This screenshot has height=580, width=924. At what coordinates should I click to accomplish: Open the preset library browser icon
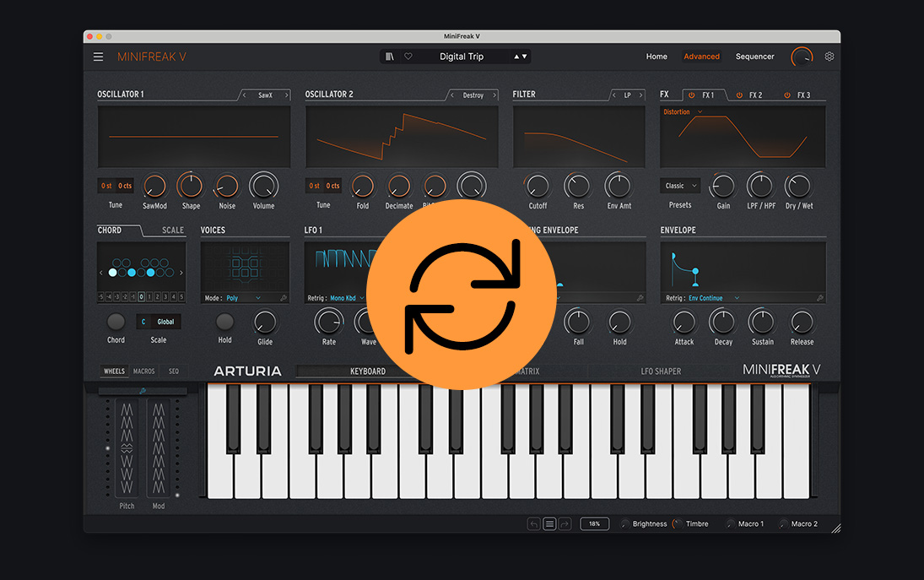click(389, 57)
